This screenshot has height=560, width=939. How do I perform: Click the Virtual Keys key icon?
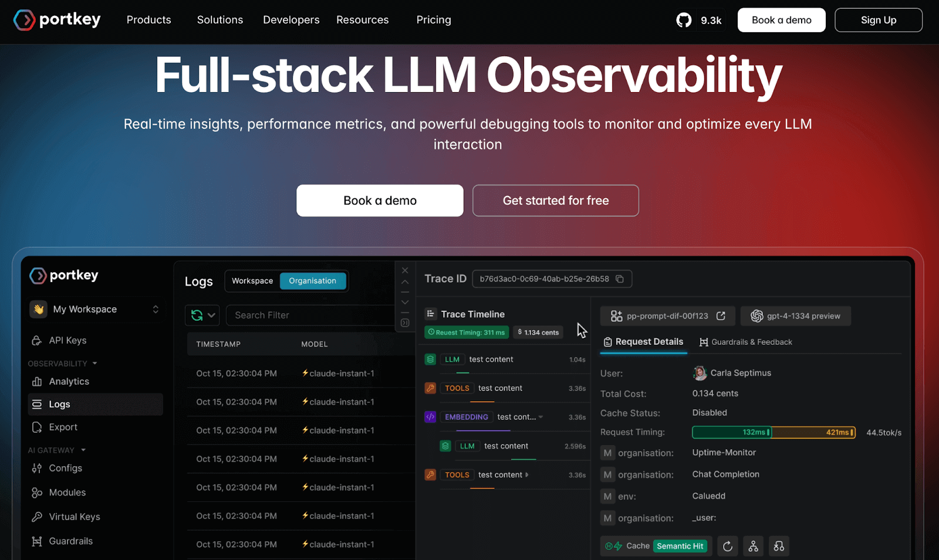click(x=37, y=517)
